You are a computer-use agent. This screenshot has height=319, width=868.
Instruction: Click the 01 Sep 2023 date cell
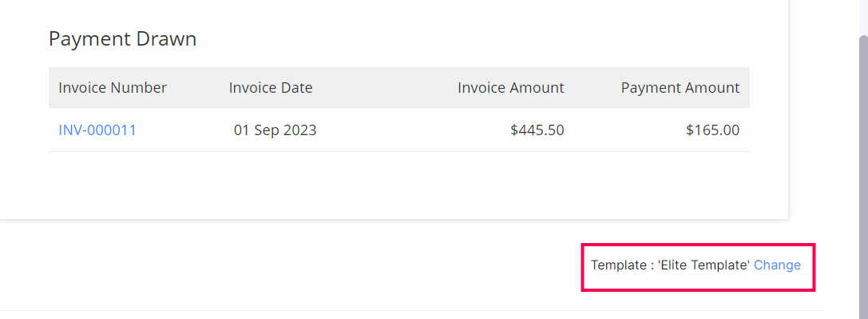point(275,130)
